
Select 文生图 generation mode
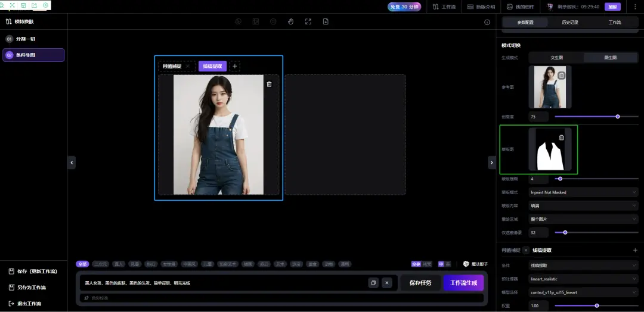point(556,58)
